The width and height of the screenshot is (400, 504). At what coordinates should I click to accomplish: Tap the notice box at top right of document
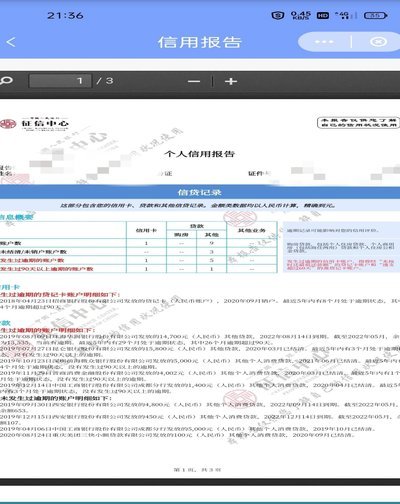[358, 122]
